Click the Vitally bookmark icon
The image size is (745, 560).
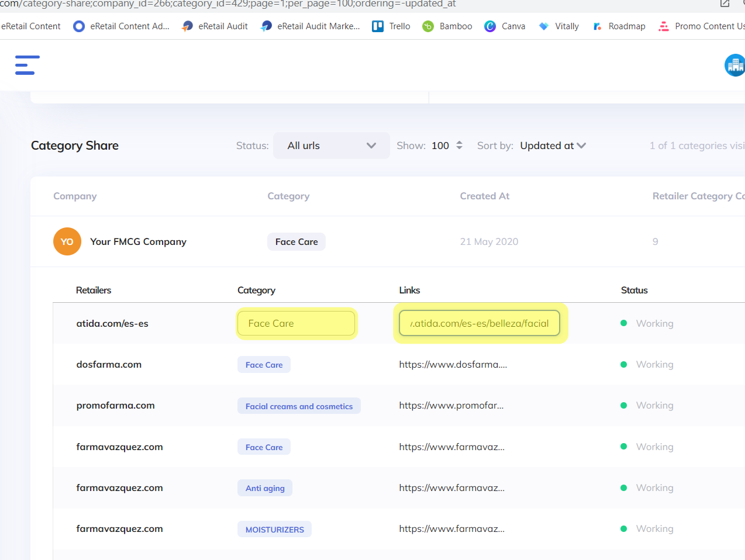coord(544,26)
